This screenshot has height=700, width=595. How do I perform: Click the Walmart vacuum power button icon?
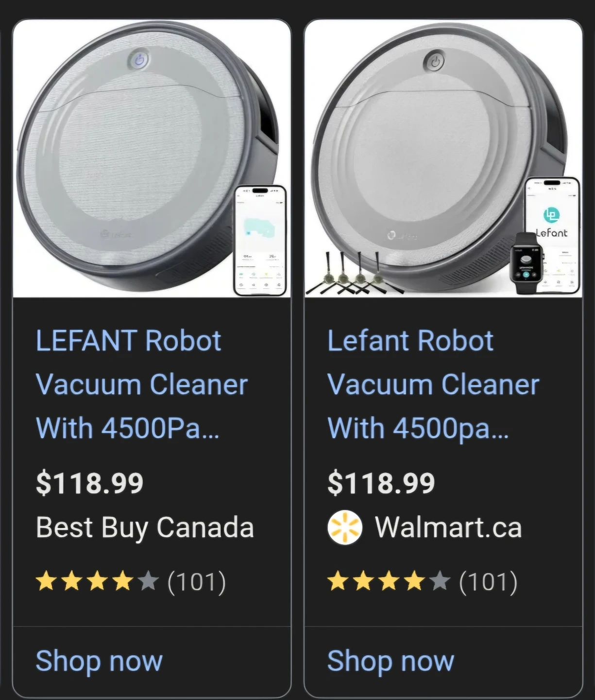pyautogui.click(x=435, y=62)
